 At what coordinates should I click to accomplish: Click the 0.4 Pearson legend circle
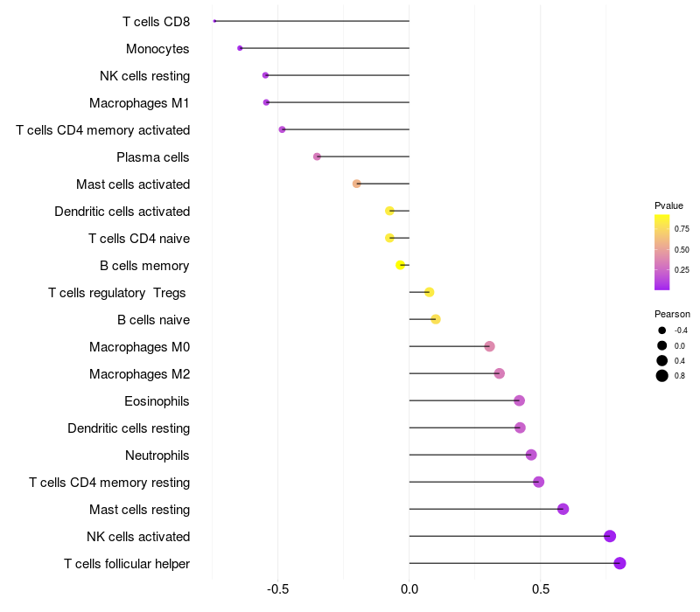tap(662, 360)
